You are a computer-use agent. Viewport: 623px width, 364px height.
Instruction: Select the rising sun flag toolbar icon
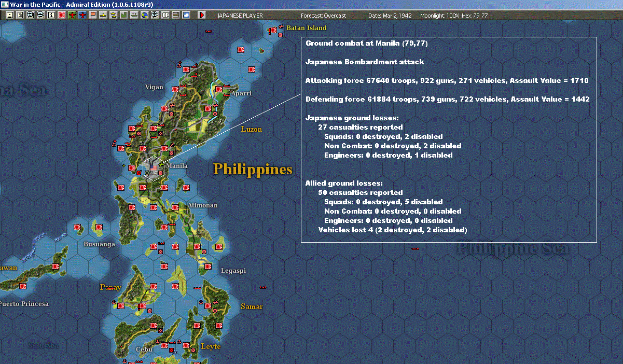pos(61,15)
